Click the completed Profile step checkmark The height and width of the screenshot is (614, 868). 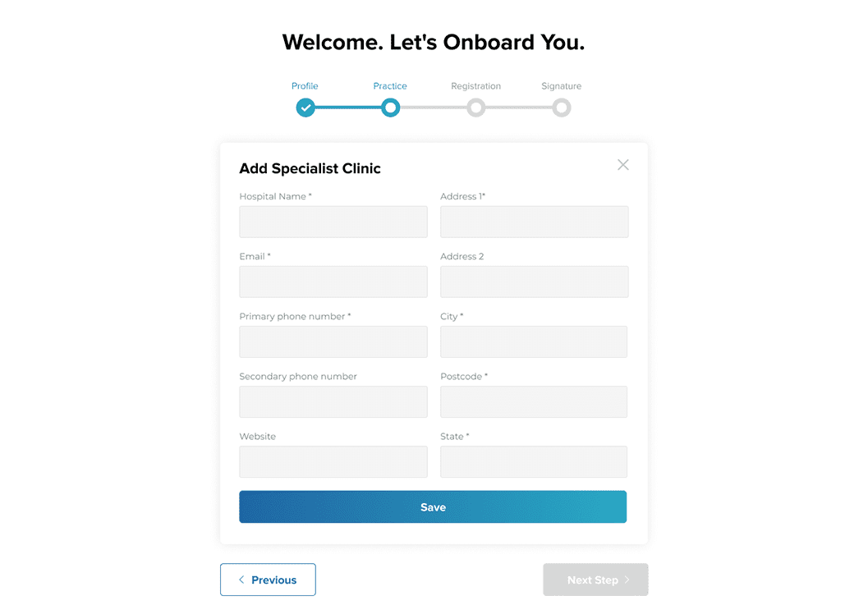tap(305, 108)
